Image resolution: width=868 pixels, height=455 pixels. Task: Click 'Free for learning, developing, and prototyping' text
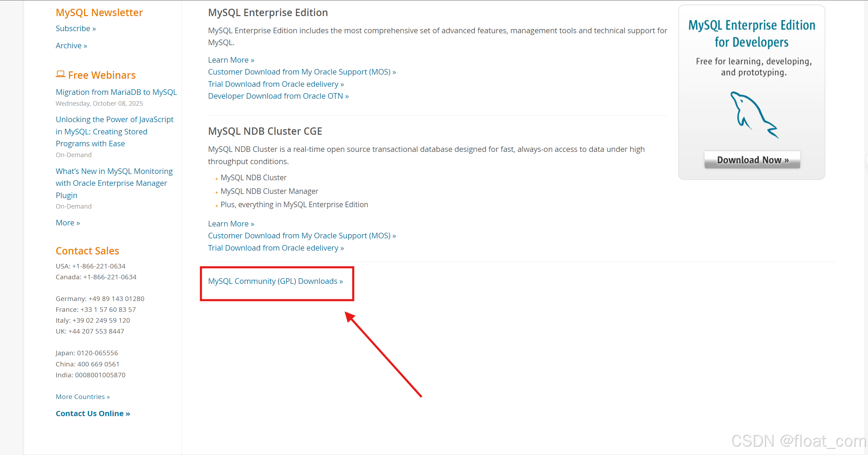754,67
